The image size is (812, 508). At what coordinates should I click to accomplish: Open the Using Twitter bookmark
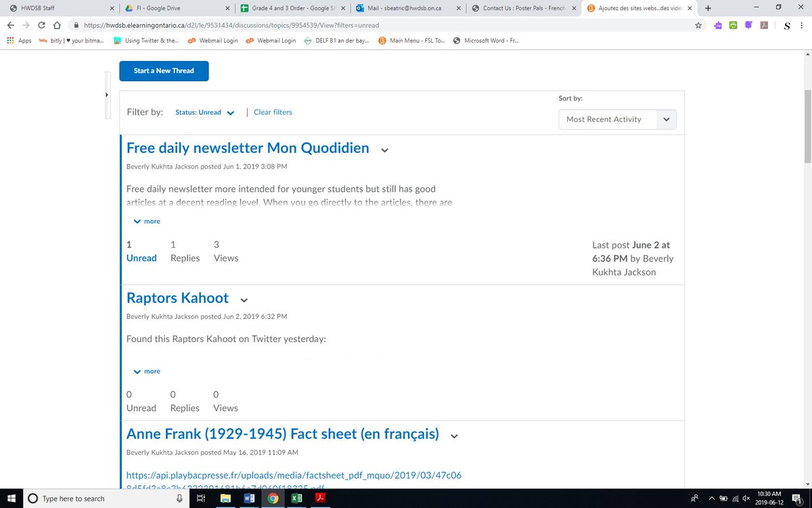click(x=147, y=41)
